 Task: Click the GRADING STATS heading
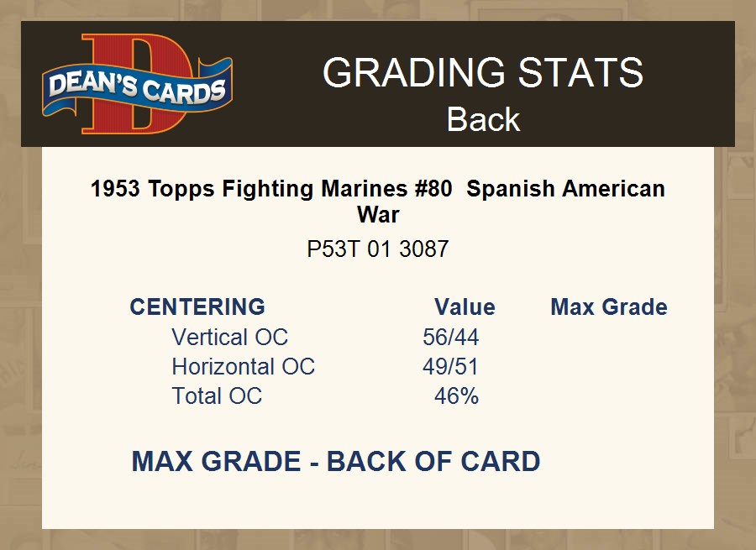[x=483, y=72]
